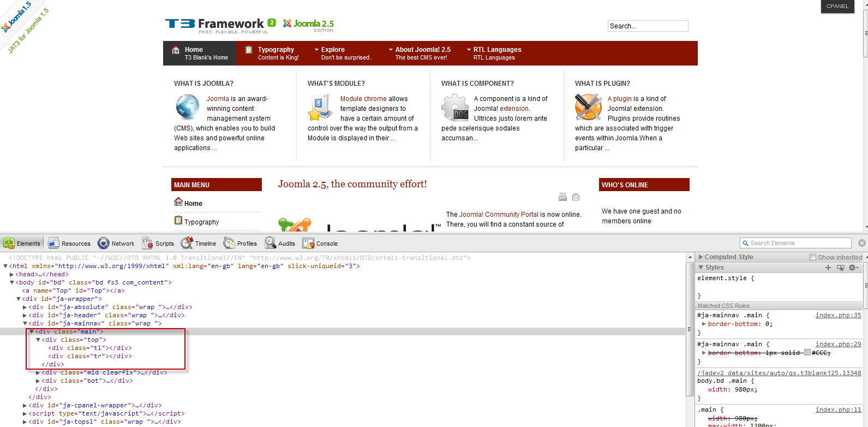Click the element.style rule text
Image resolution: width=868 pixels, height=427 pixels.
[x=726, y=278]
